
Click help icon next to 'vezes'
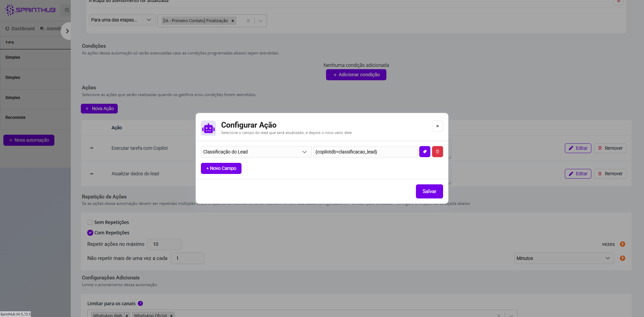tap(623, 244)
